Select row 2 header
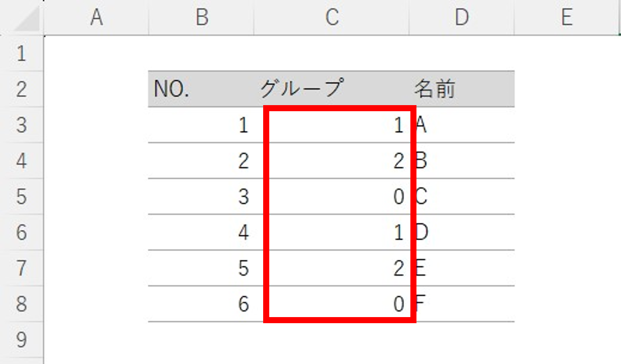 pyautogui.click(x=22, y=89)
